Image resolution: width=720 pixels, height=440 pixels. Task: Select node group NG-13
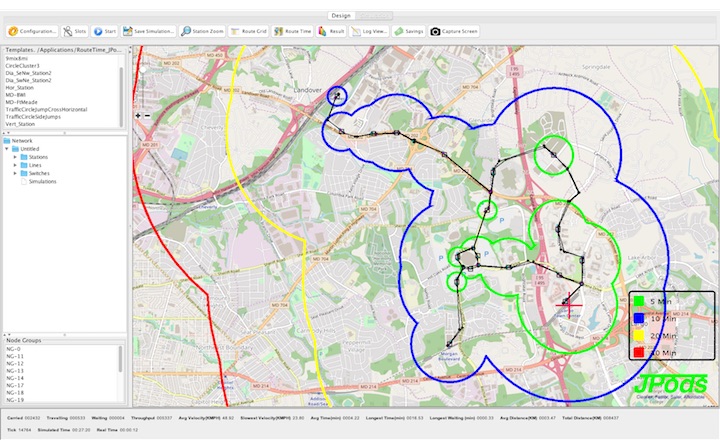[15, 371]
